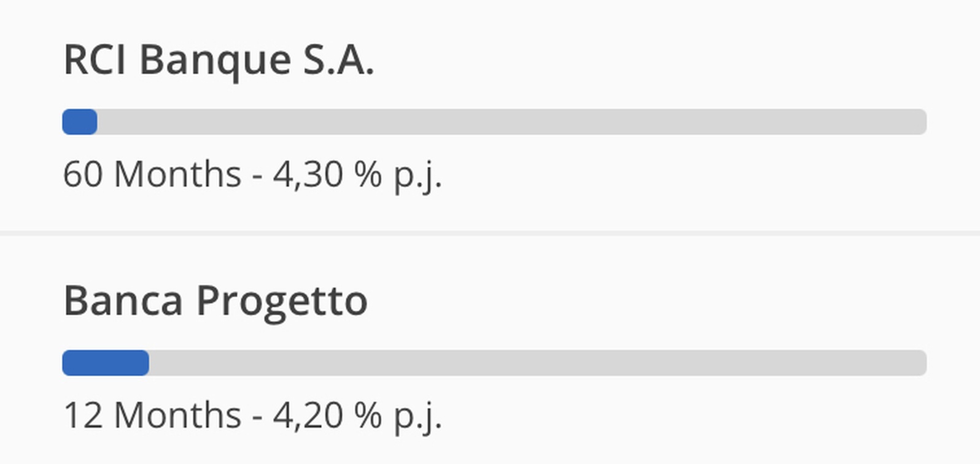The image size is (980, 464).
Task: Click the grey track of RCI Banque progress bar
Action: click(x=494, y=122)
